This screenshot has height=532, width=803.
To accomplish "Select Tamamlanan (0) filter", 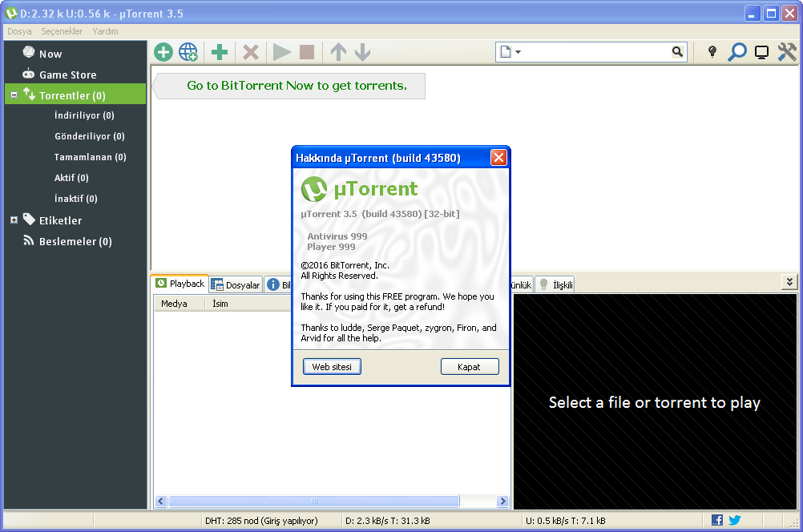I will (90, 157).
